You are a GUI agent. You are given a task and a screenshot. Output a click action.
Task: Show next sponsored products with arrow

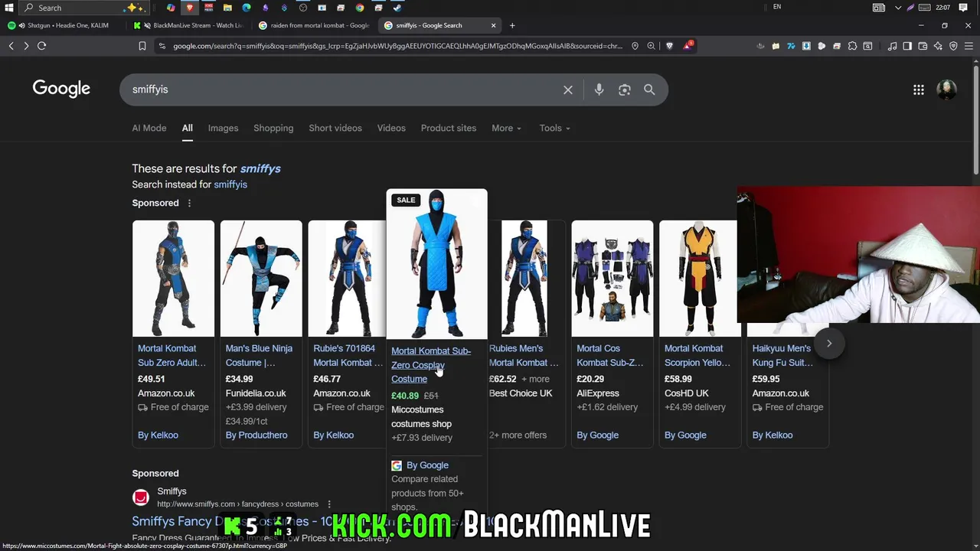click(828, 343)
